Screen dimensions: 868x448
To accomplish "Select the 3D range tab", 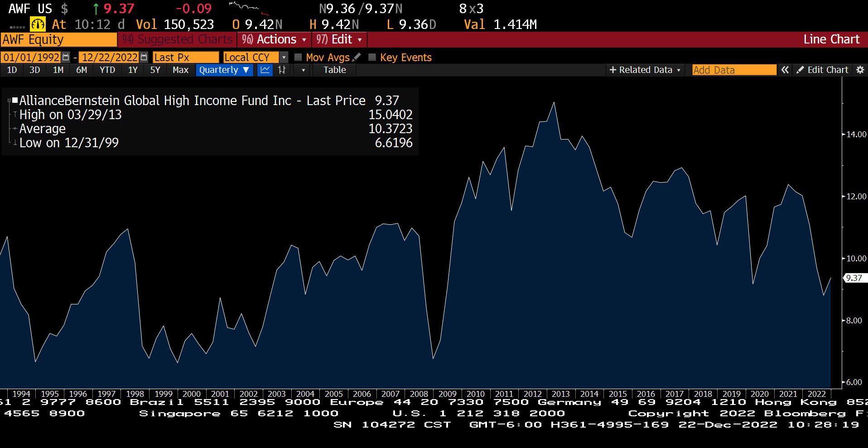I will point(35,70).
